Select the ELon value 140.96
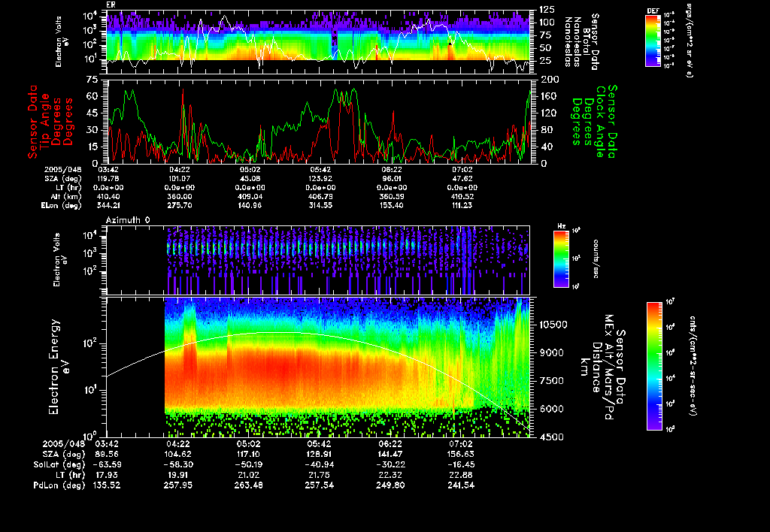Image resolution: width=770 pixels, height=532 pixels. point(250,205)
